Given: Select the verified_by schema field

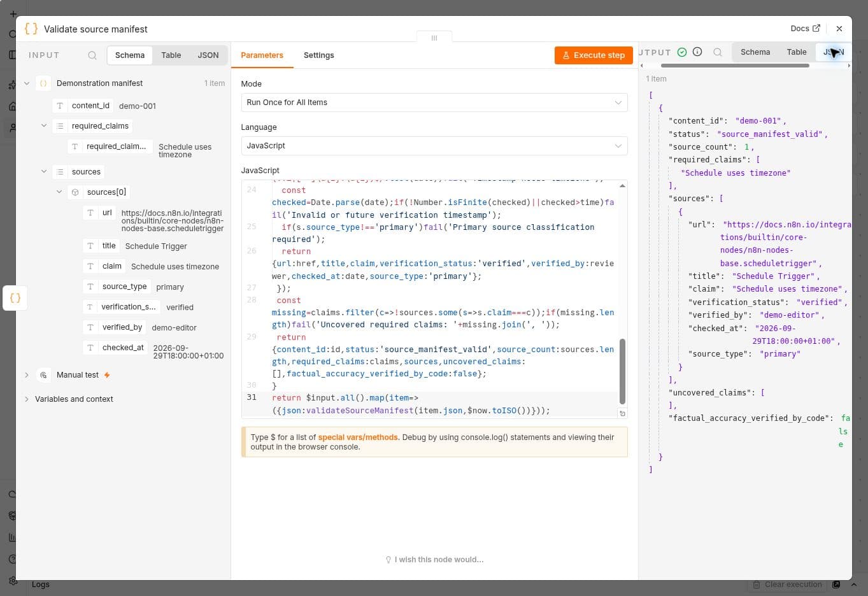Looking at the screenshot, I should 115,327.
